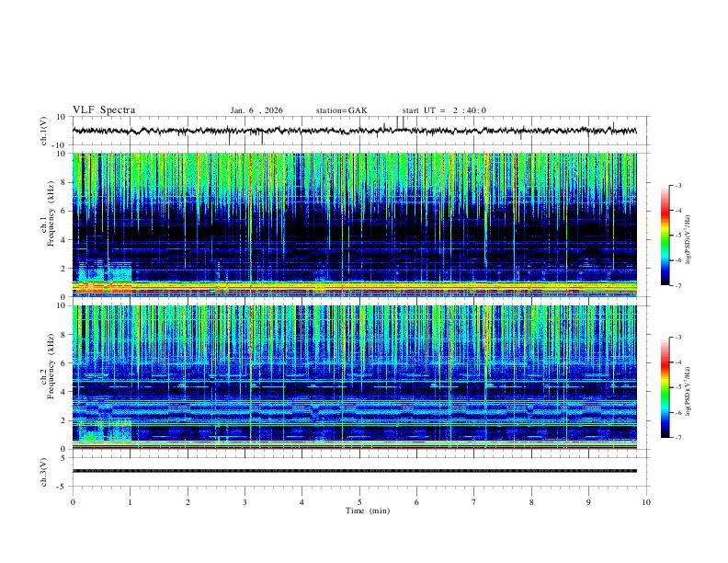Click time axis tick label "9"
Viewport: 728px width, 563px height.
(588, 502)
